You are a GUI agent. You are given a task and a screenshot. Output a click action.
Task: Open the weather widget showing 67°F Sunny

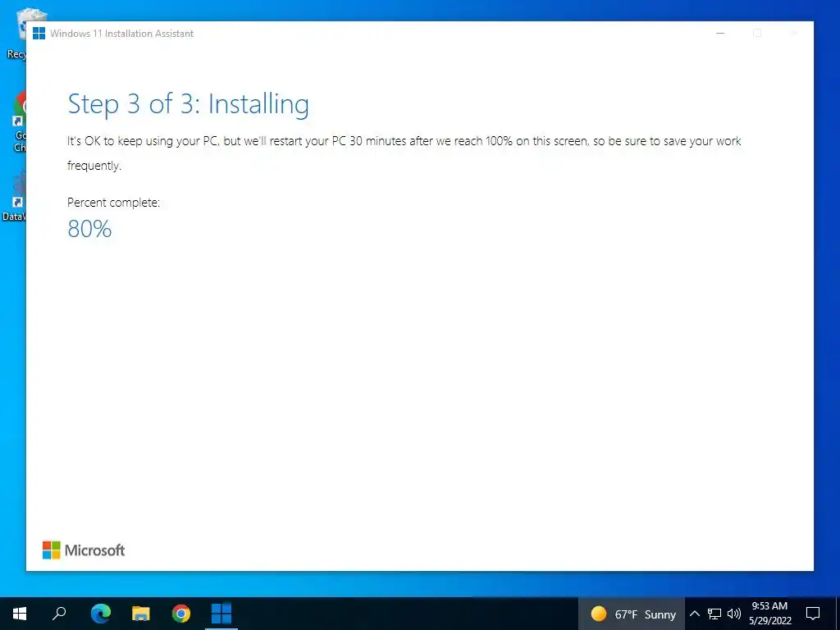[632, 614]
